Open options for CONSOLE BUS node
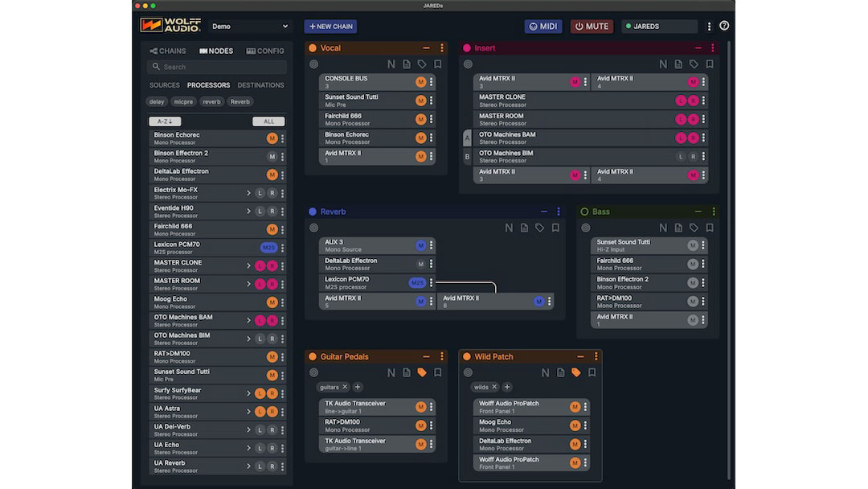The image size is (868, 489). (432, 82)
